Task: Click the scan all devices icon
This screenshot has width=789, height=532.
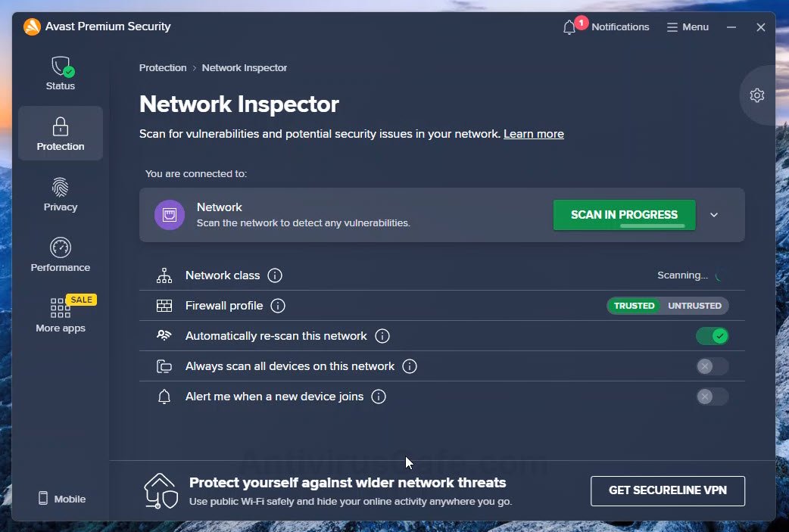Action: [164, 366]
